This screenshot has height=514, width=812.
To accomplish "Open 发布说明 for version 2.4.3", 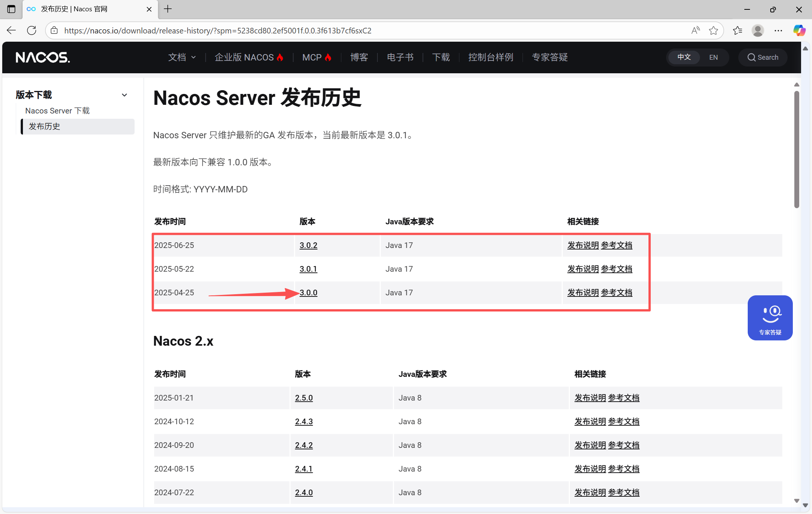I will 590,422.
